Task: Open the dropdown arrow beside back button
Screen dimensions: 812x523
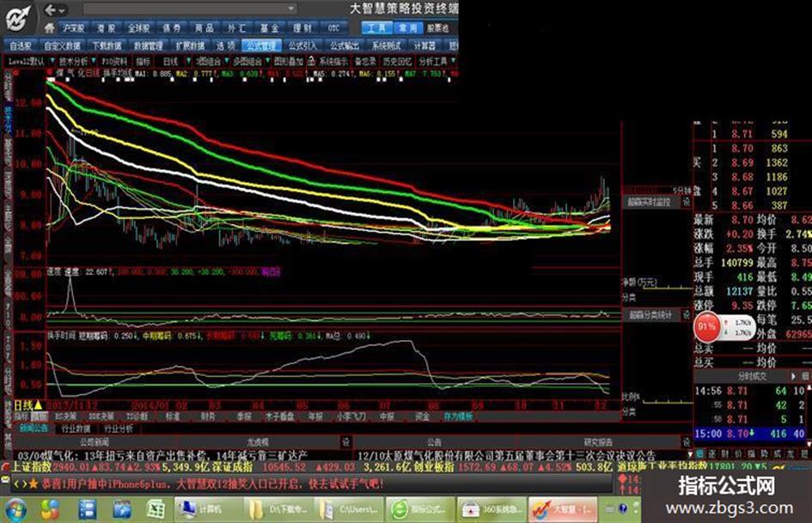Action: pos(62,9)
